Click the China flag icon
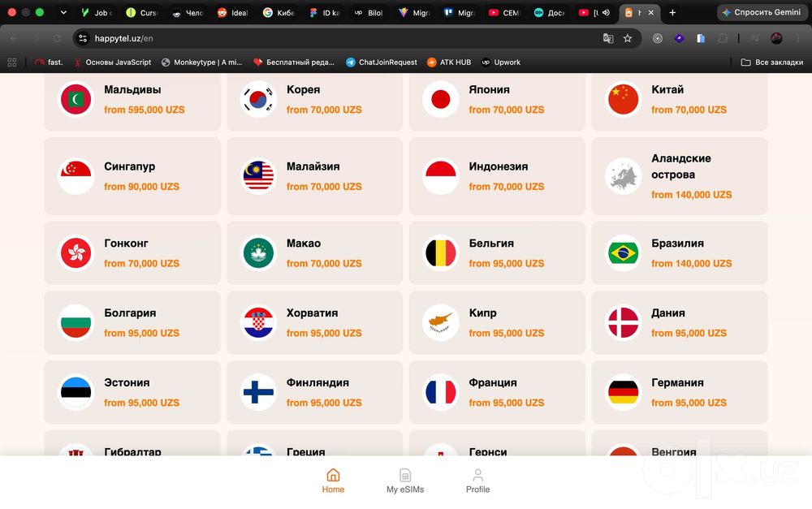 [623, 99]
